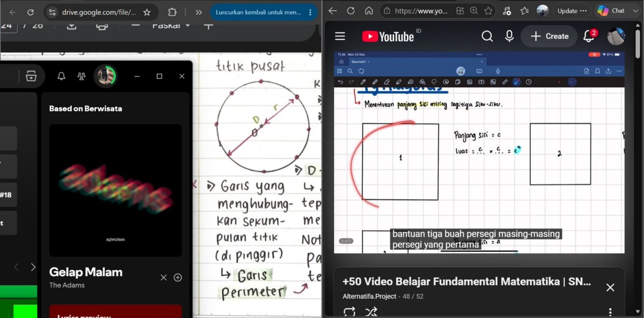Image resolution: width=644 pixels, height=318 pixels.
Task: Open YouTube notifications bell
Action: 589,36
